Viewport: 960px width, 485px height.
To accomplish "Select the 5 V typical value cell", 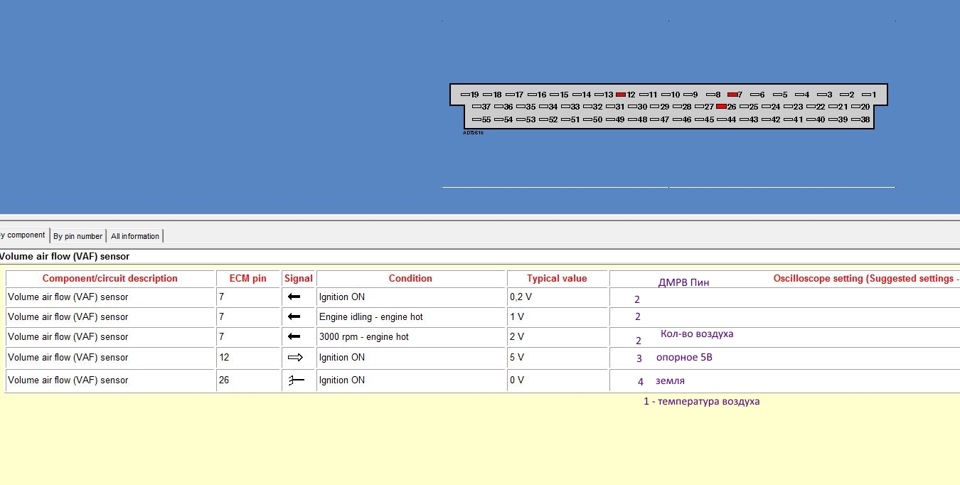I will (x=557, y=357).
